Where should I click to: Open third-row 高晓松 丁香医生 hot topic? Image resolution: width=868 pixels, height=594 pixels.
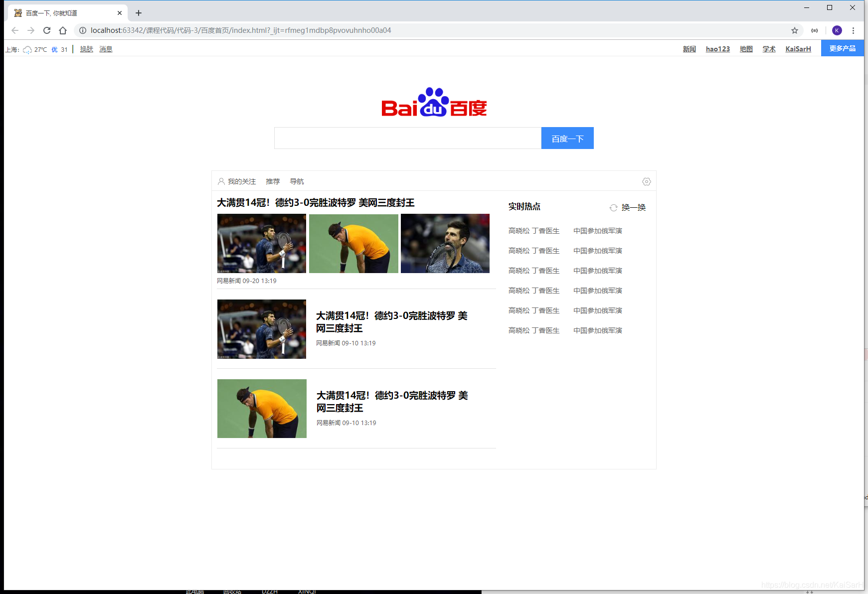[x=534, y=271]
